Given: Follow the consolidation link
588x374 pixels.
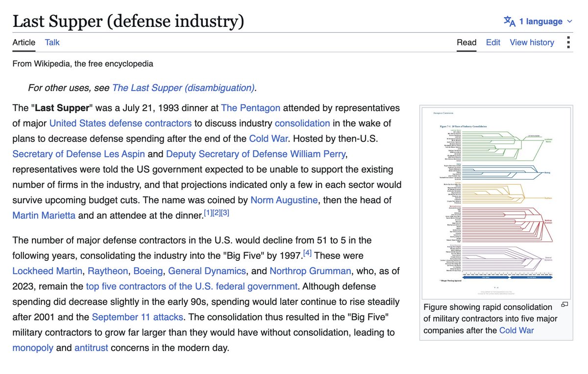Looking at the screenshot, I should pos(302,123).
